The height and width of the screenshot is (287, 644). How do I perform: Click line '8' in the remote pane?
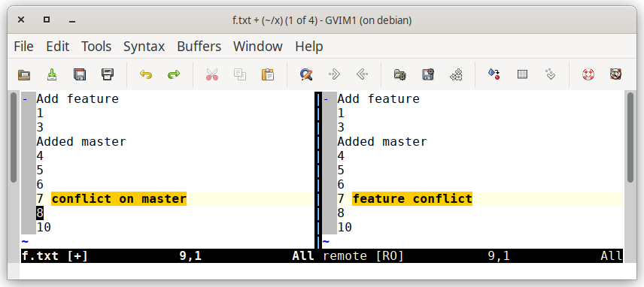pyautogui.click(x=341, y=213)
